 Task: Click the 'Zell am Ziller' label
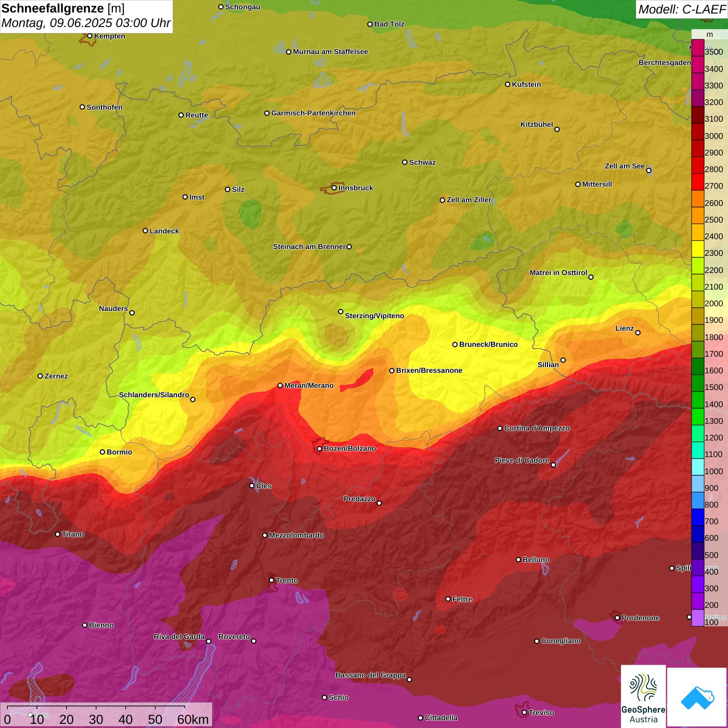469,200
